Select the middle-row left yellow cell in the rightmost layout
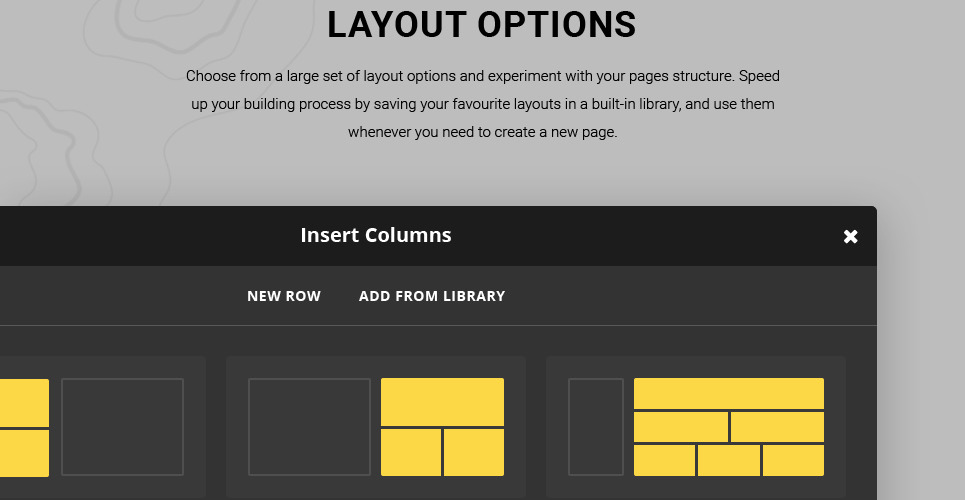 pos(681,427)
